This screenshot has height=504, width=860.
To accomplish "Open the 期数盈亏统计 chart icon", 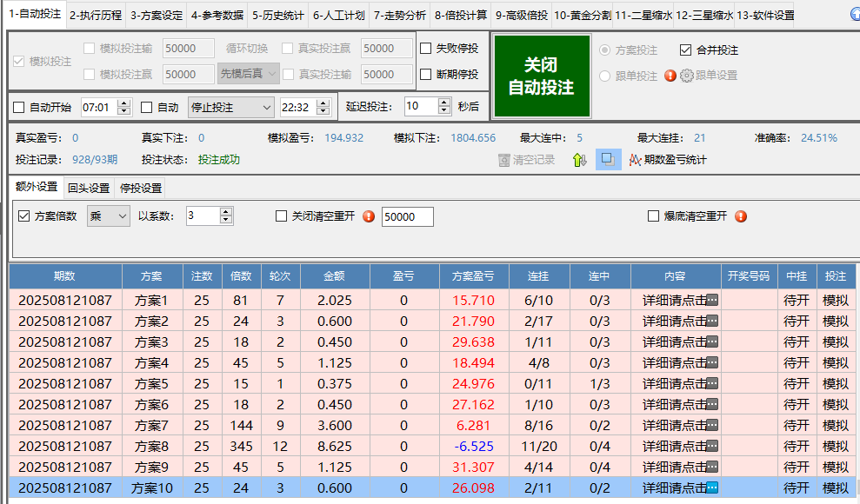I will (635, 160).
